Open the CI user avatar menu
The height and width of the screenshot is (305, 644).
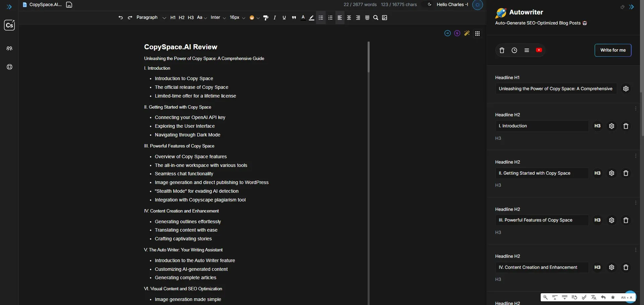coord(477,5)
